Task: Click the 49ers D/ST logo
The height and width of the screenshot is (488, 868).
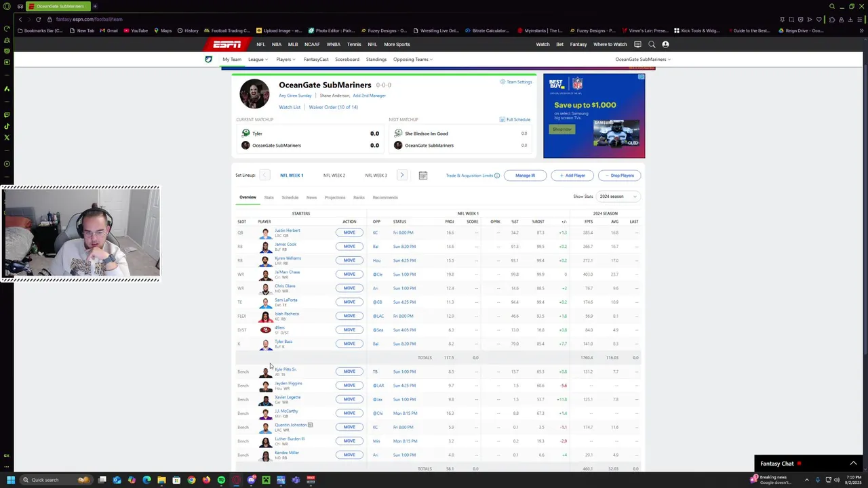Action: [x=266, y=330]
